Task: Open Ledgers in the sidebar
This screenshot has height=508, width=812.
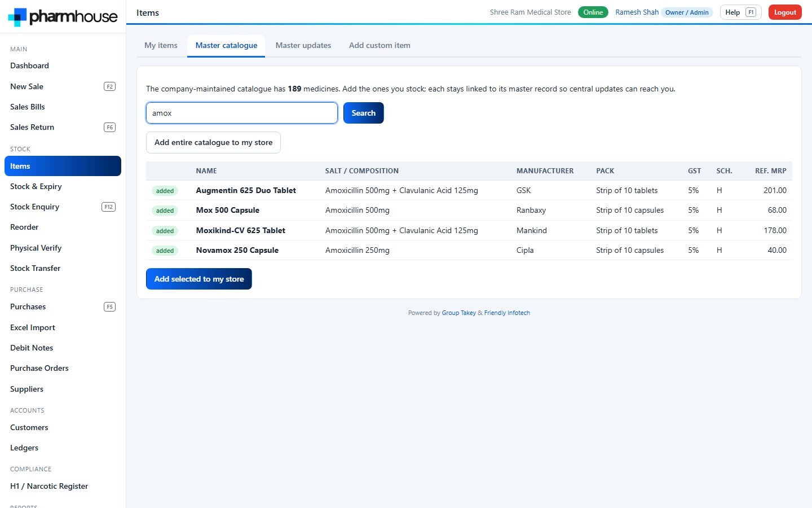Action: pos(63,448)
